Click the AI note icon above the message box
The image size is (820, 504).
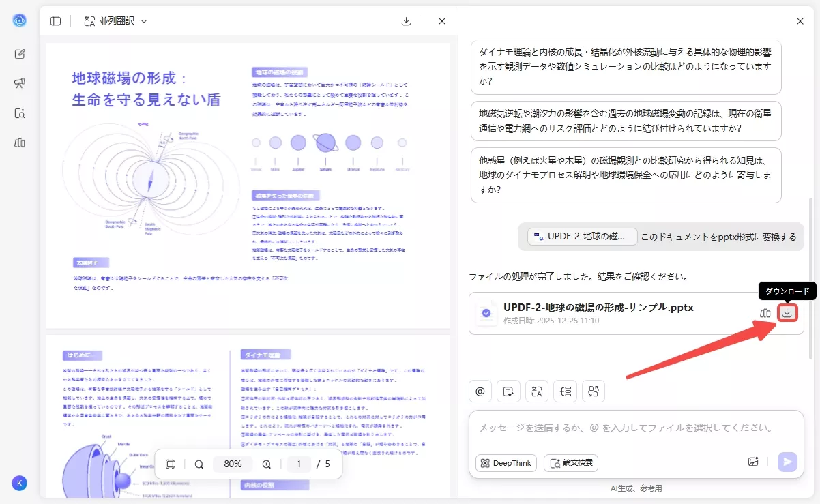point(508,391)
